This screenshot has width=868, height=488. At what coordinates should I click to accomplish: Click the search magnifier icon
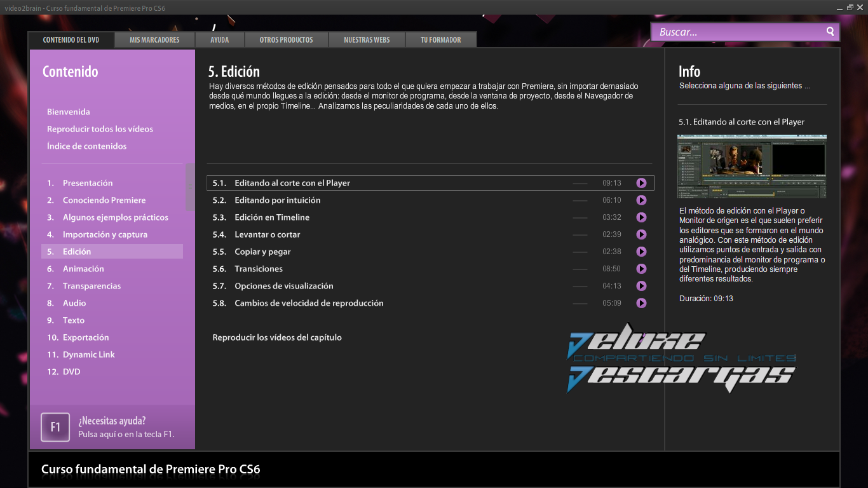[830, 32]
